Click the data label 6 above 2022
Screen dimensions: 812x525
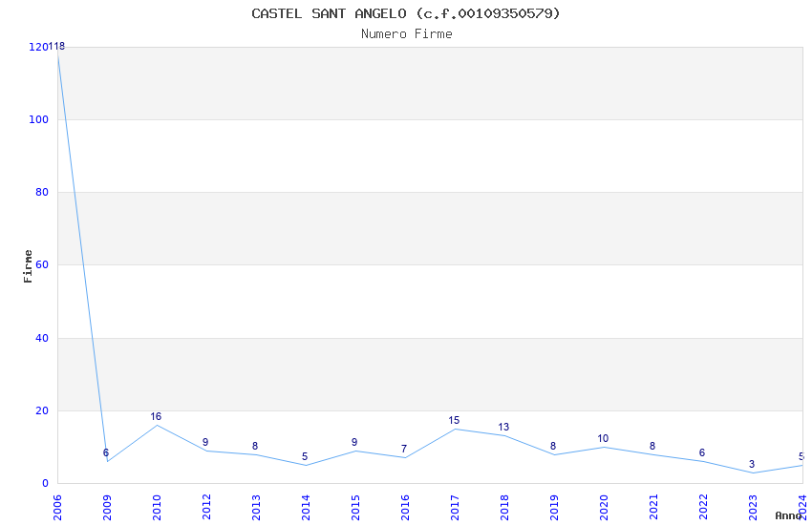[702, 452]
